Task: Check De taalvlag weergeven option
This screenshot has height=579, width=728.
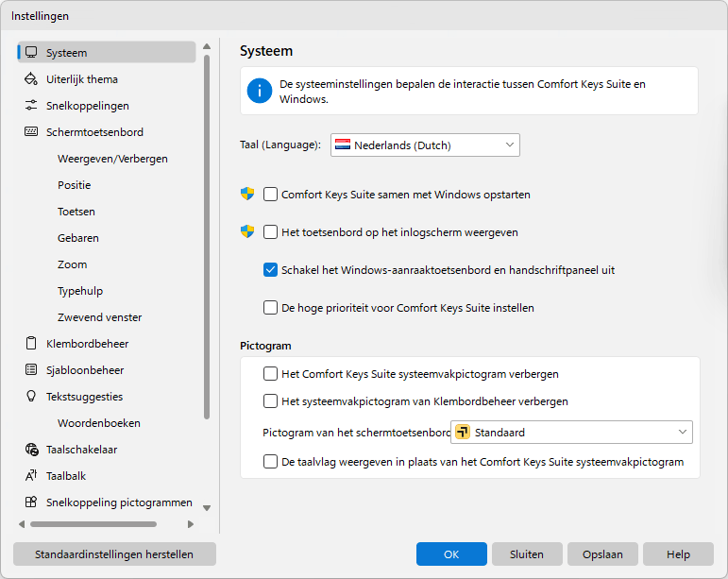Action: [x=270, y=462]
